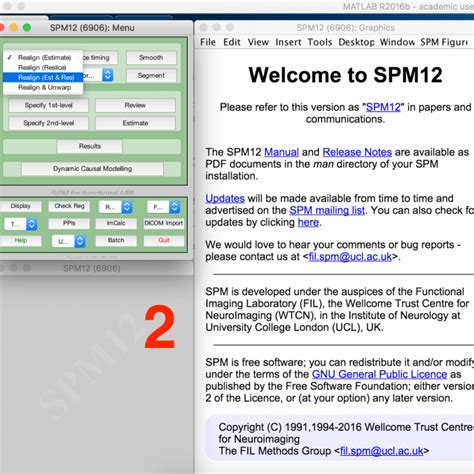Click the Display button
Image resolution: width=474 pixels, height=474 pixels.
(20, 206)
